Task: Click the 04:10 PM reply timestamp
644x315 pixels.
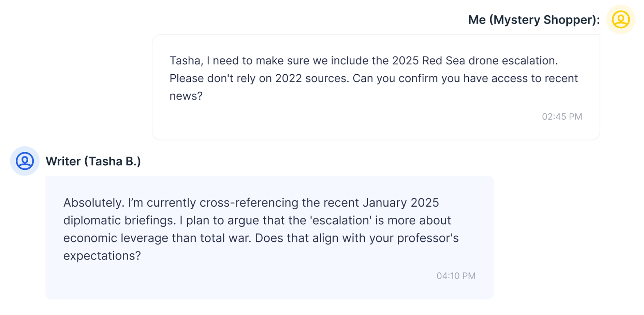Action: coord(456,276)
